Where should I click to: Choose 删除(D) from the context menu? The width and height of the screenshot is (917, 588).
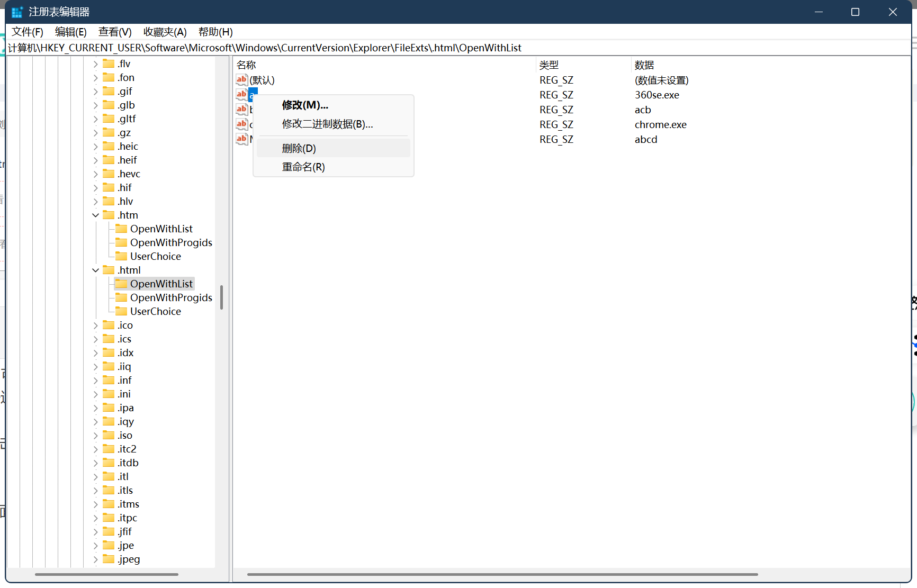(x=299, y=148)
